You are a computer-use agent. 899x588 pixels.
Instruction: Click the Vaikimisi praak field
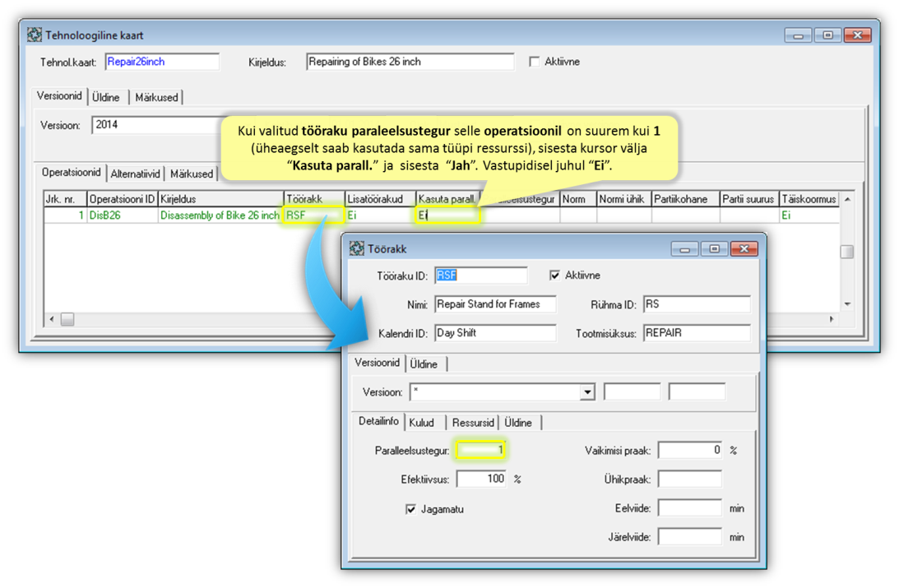(x=690, y=451)
